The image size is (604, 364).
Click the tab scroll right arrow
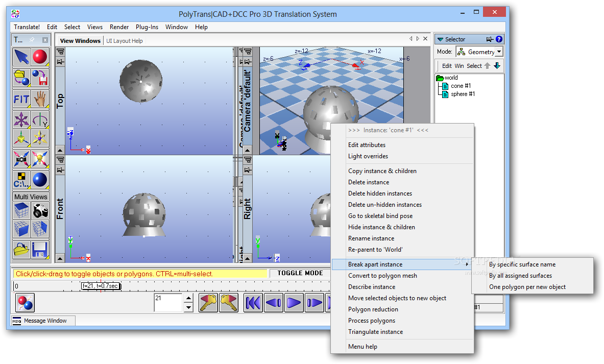[x=418, y=38]
